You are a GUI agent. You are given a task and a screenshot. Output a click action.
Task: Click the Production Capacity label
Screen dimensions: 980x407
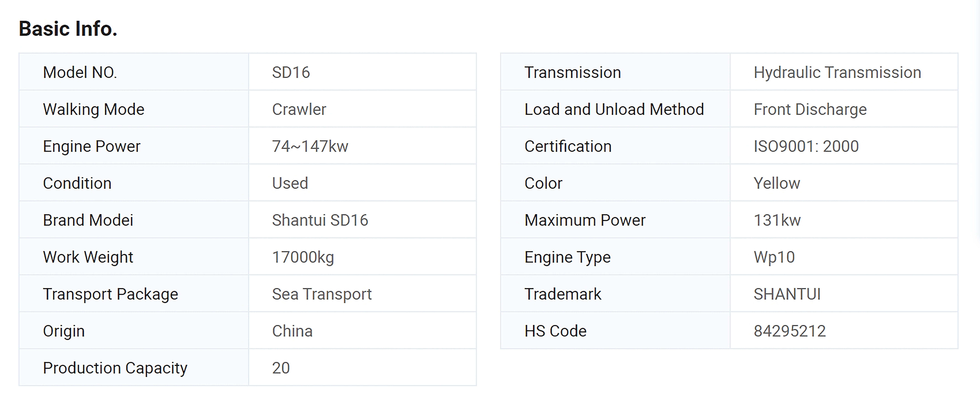115,368
